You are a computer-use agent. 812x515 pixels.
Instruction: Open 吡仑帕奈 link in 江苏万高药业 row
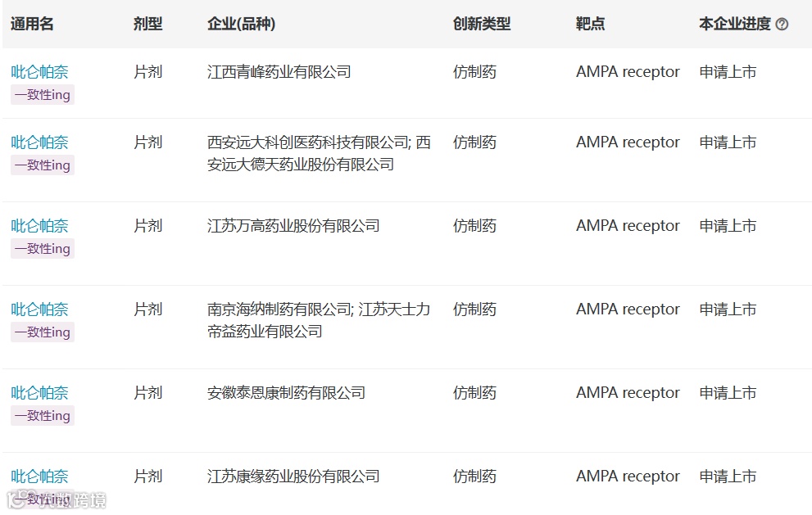click(39, 226)
